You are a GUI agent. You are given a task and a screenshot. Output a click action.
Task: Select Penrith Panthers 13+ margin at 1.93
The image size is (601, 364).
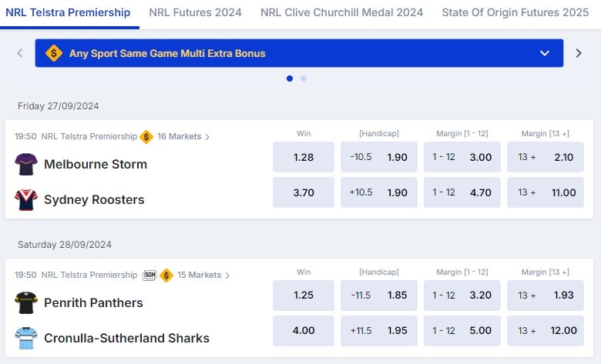point(546,295)
